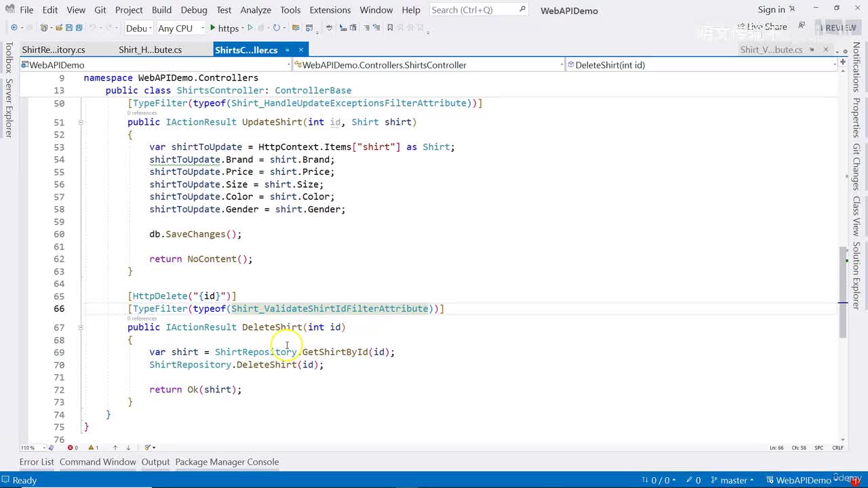Click the New Project toolbar icon
This screenshot has height=488, width=868.
45,28
